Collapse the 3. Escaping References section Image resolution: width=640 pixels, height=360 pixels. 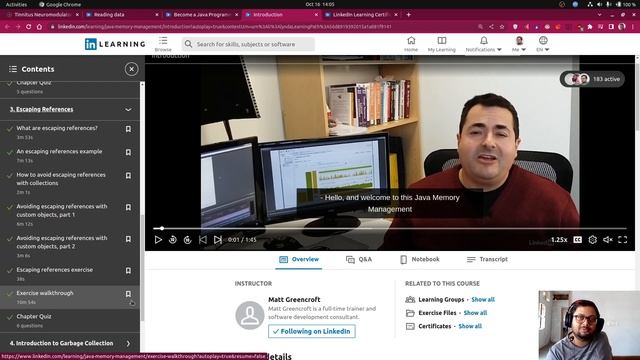[x=128, y=109]
